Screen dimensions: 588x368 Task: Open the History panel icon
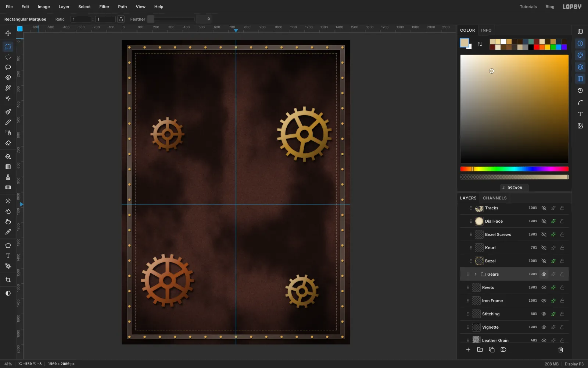pos(580,91)
